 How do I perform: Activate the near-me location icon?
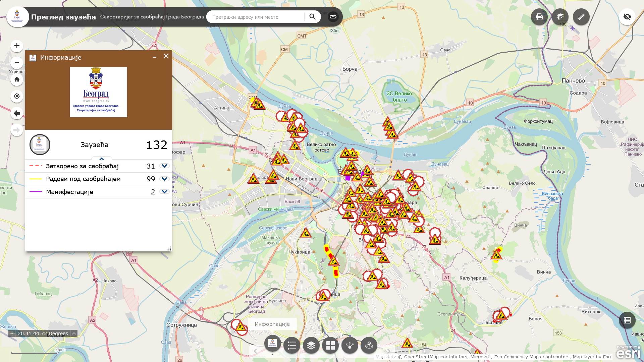[x=368, y=345]
